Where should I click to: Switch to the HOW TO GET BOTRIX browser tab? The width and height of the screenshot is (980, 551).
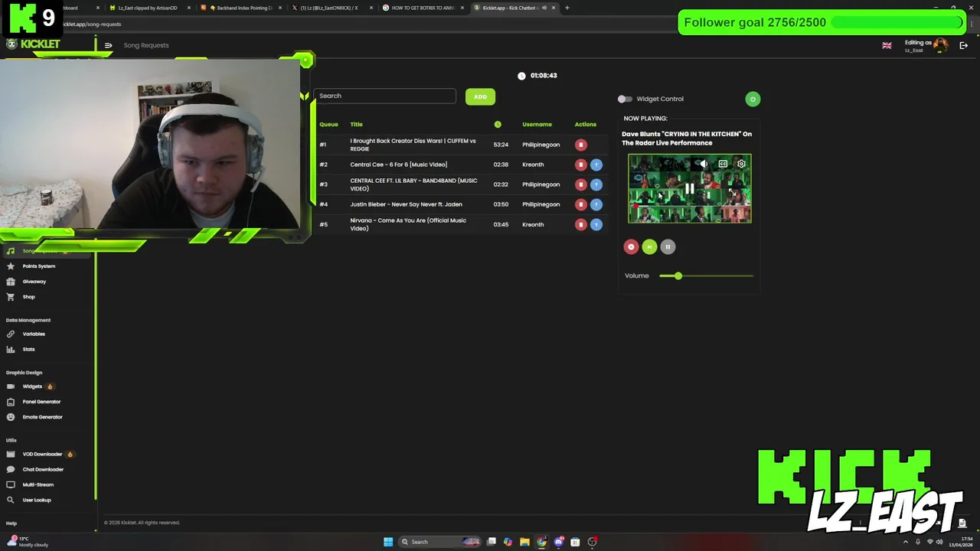point(423,8)
